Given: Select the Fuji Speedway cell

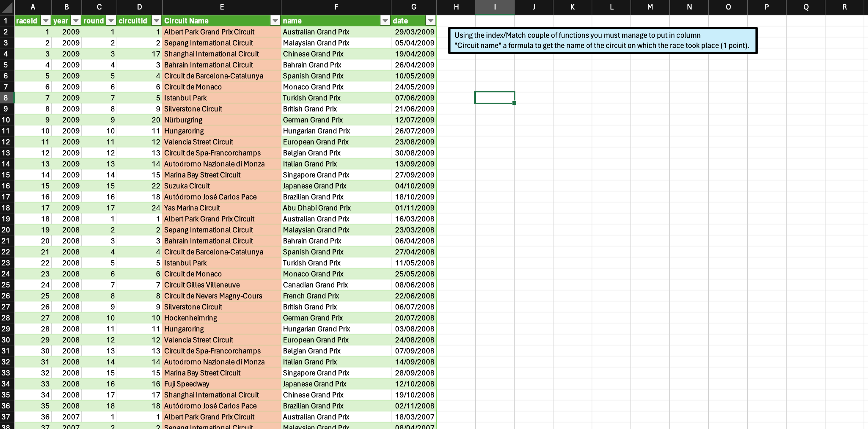Looking at the screenshot, I should [x=187, y=384].
